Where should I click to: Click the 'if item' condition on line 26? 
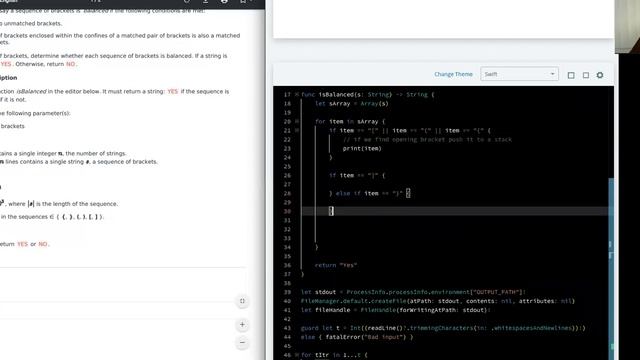[357, 176]
